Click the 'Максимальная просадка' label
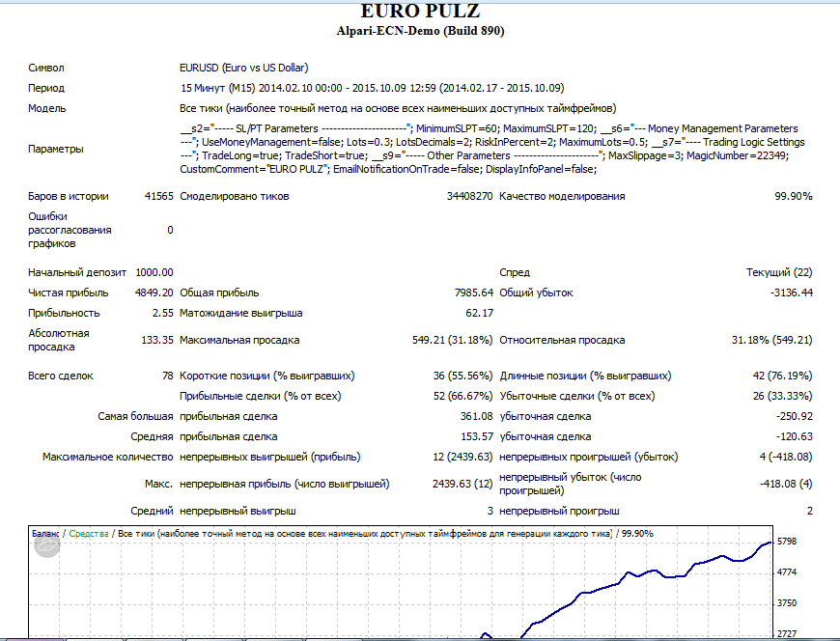Screen dimensions: 840x641 pos(239,340)
